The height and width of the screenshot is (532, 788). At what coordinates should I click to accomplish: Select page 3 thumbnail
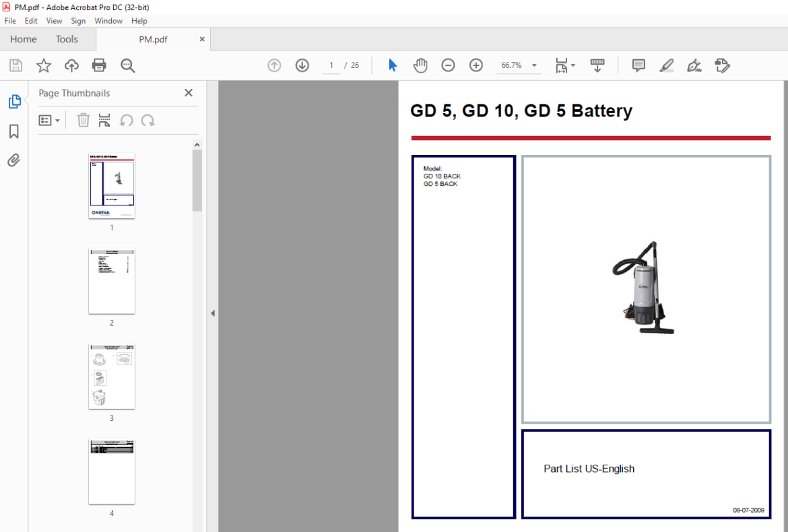pos(112,376)
